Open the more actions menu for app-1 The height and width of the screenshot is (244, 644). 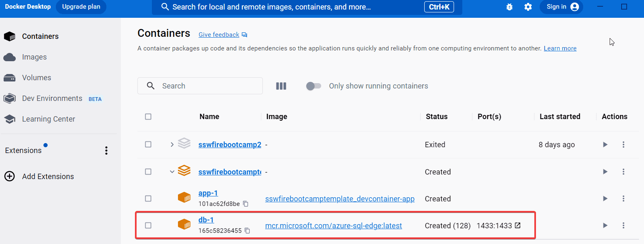pos(623,199)
